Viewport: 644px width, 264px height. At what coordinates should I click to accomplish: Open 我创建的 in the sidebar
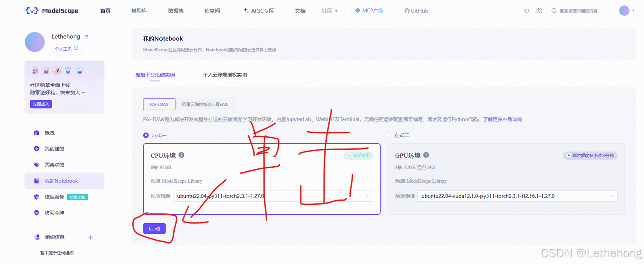(64, 149)
